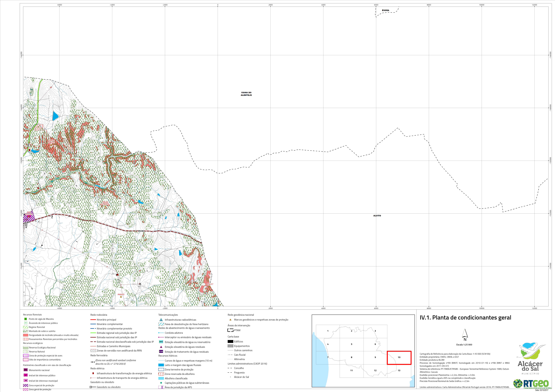Click the 'Limites administrativos (CAOP 2016)' heading
Viewport: 555px width, 392px height.
click(x=247, y=364)
